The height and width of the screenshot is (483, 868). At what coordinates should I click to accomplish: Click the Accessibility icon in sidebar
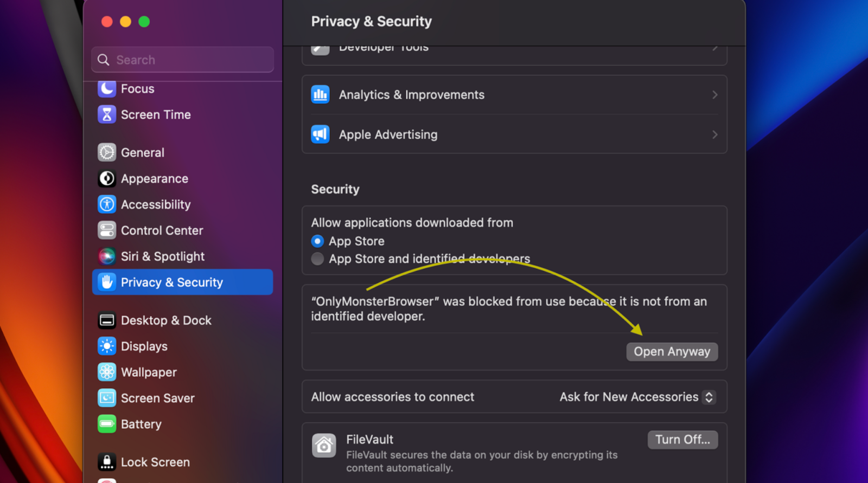coord(107,204)
